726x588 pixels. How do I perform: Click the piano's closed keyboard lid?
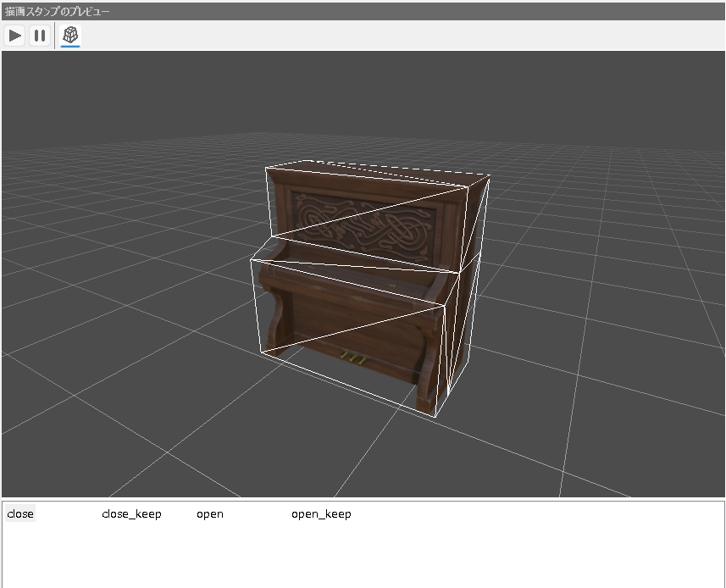pyautogui.click(x=356, y=275)
